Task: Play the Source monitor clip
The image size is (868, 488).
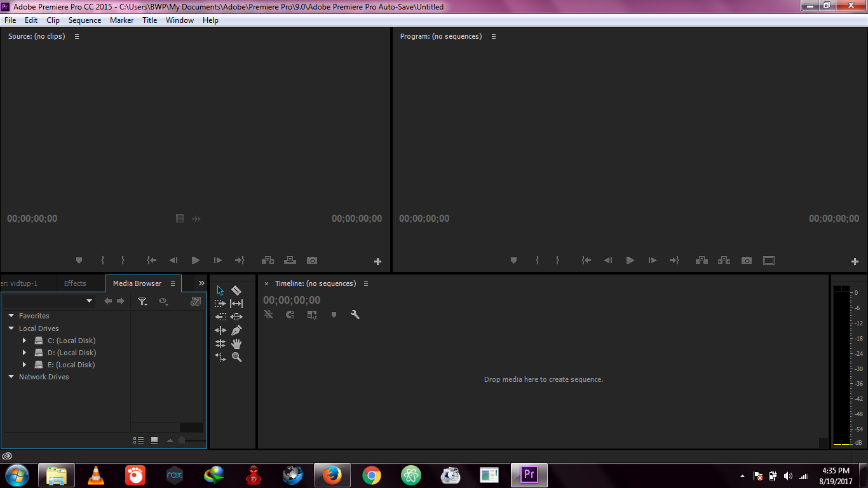Action: coord(196,261)
